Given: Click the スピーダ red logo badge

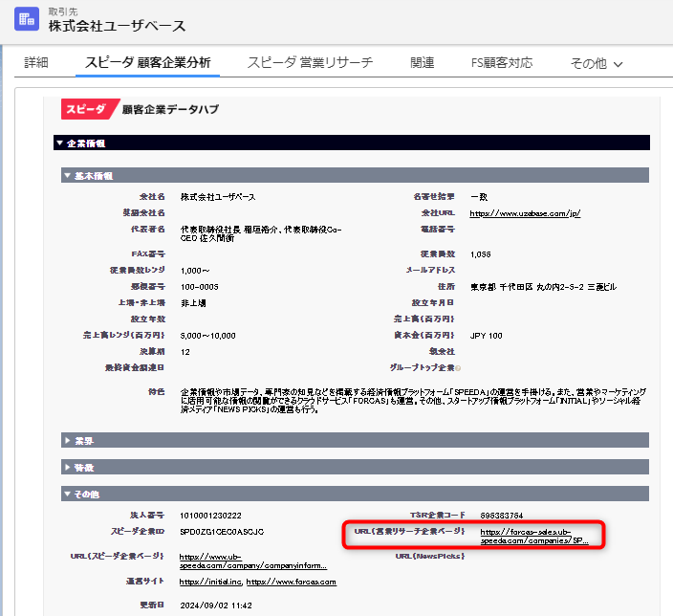Looking at the screenshot, I should click(89, 109).
